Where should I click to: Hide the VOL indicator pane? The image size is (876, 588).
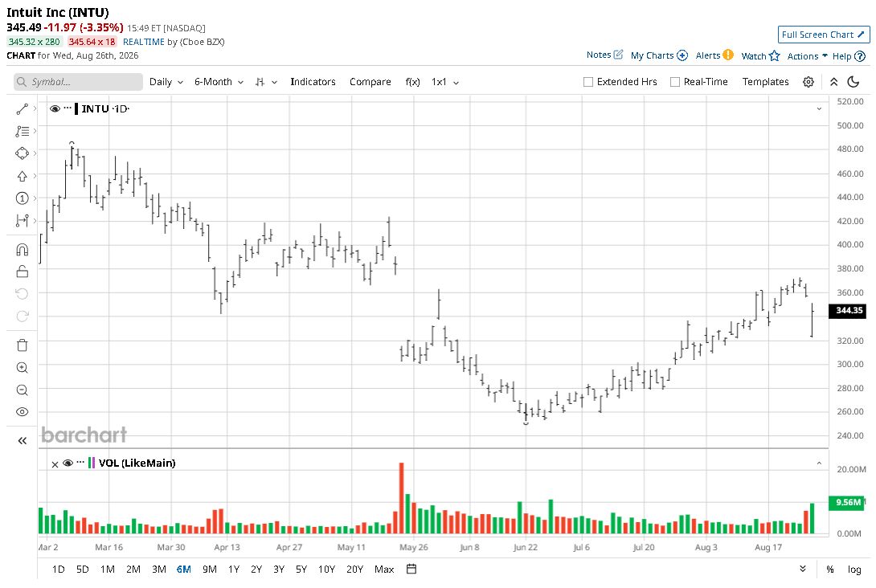click(68, 463)
